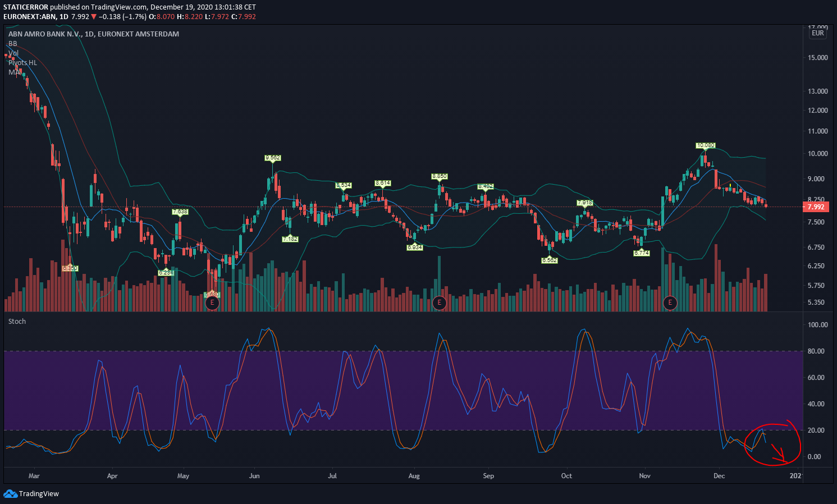Click the 5.750 price axis label

click(816, 286)
